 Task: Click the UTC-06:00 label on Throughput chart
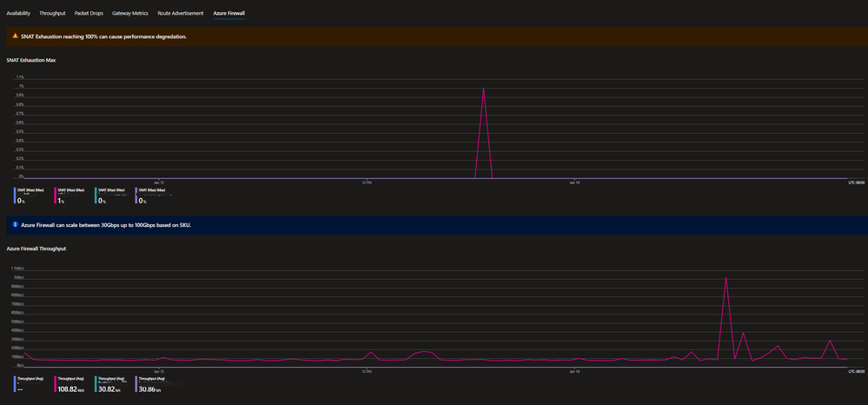click(x=855, y=370)
